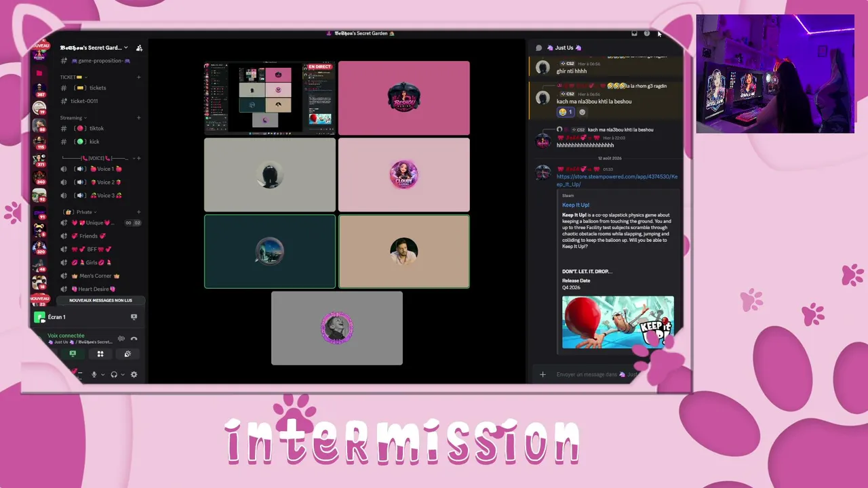868x488 pixels.
Task: Click the Voix connectée status text
Action: click(66, 335)
